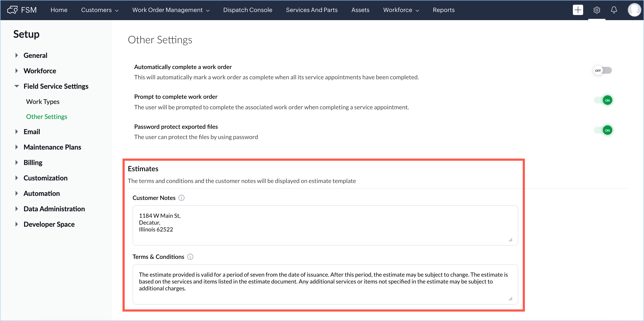Open the notifications bell
The width and height of the screenshot is (644, 321).
point(614,10)
